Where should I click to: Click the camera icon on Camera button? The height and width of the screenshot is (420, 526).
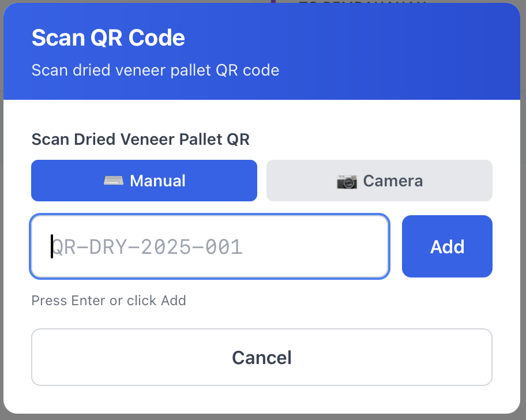pyautogui.click(x=347, y=181)
